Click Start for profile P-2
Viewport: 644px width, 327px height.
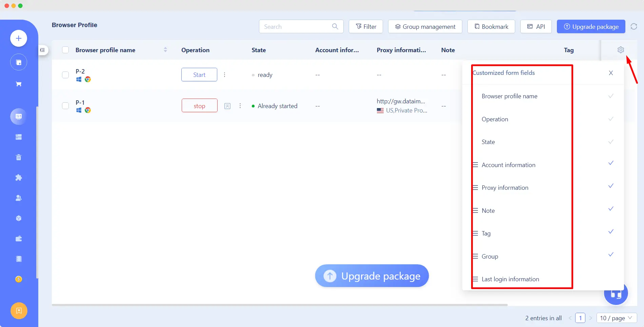point(199,75)
